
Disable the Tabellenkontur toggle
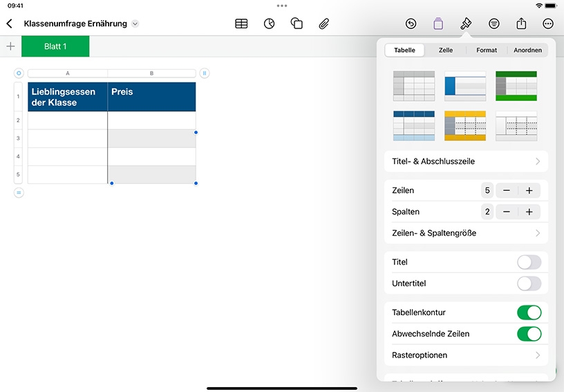coord(529,312)
